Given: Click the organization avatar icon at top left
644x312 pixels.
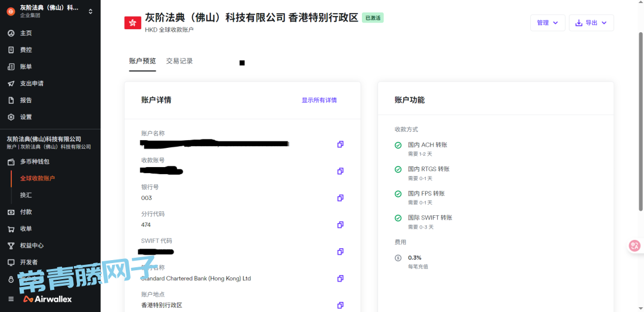Looking at the screenshot, I should [11, 11].
